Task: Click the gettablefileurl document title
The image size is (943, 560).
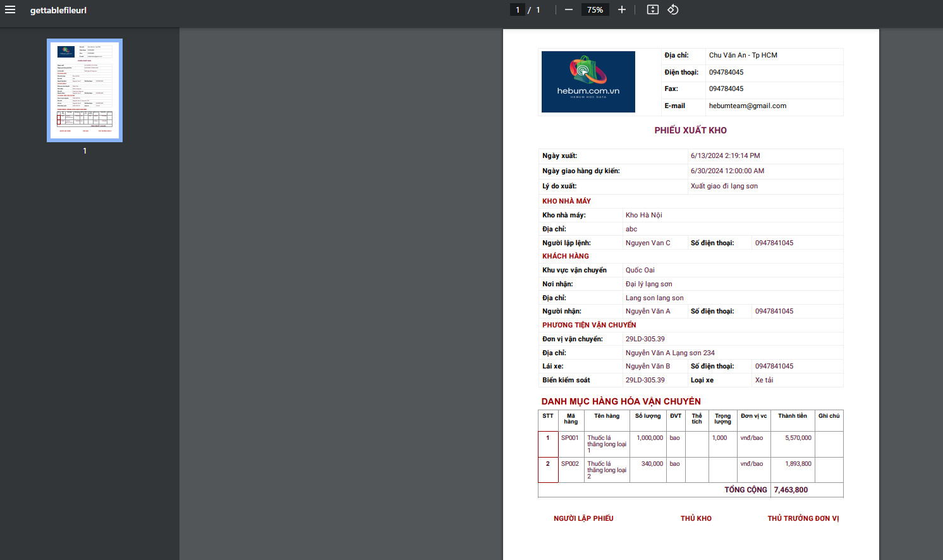Action: (58, 10)
